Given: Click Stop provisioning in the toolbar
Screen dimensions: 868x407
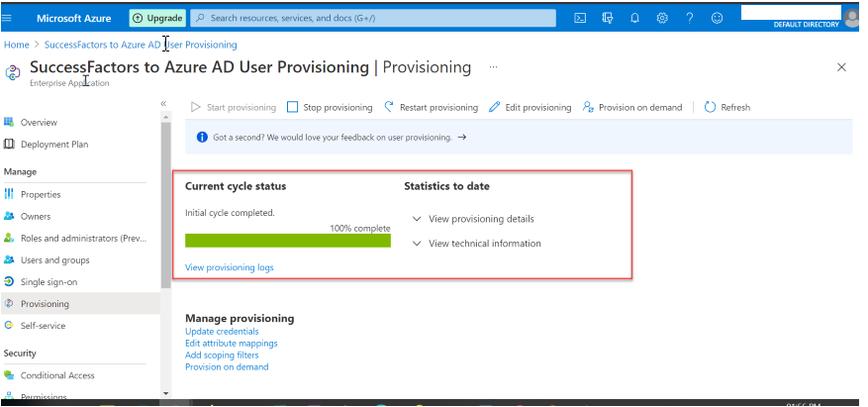Looking at the screenshot, I should click(330, 107).
